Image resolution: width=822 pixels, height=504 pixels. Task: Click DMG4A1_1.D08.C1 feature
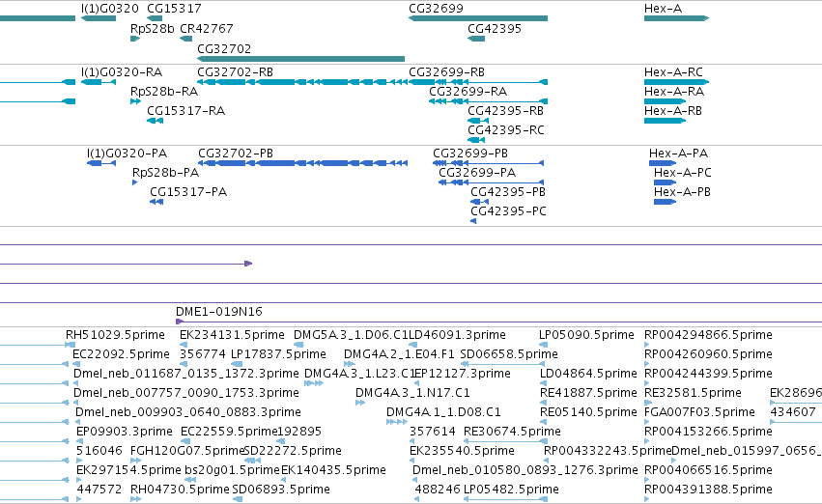[443, 412]
